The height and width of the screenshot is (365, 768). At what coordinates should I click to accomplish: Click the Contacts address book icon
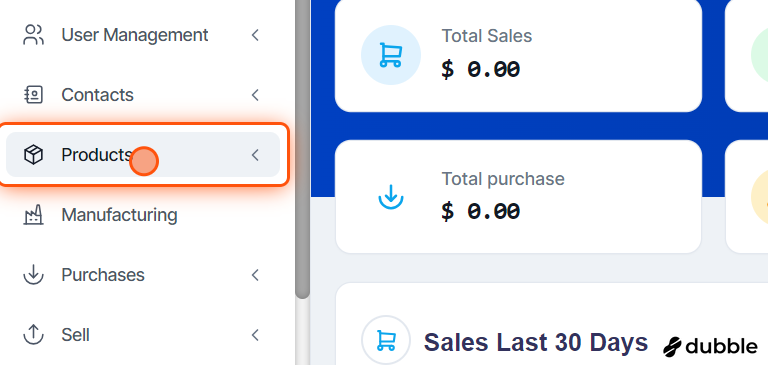coord(33,95)
